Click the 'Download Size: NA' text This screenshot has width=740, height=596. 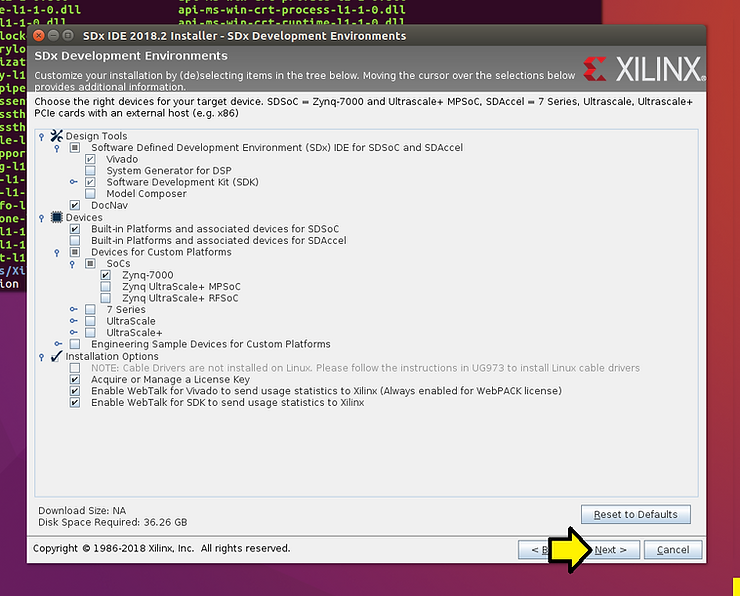point(82,511)
